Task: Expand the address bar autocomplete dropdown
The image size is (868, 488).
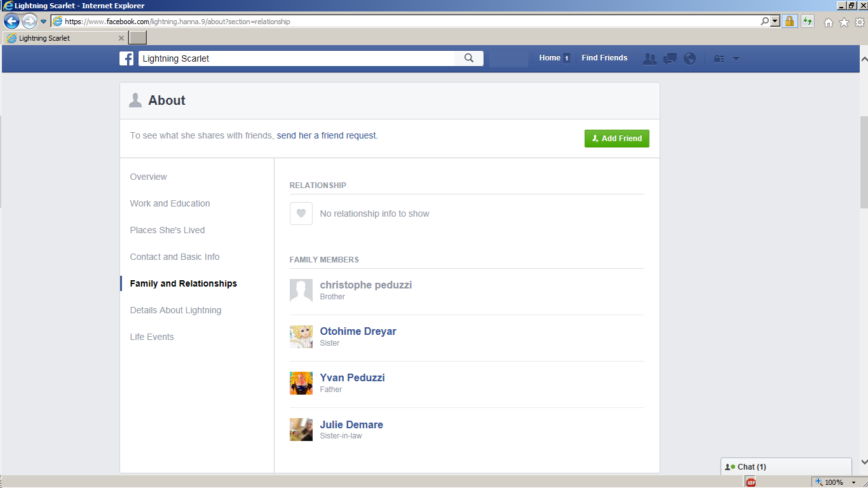Action: pyautogui.click(x=775, y=22)
